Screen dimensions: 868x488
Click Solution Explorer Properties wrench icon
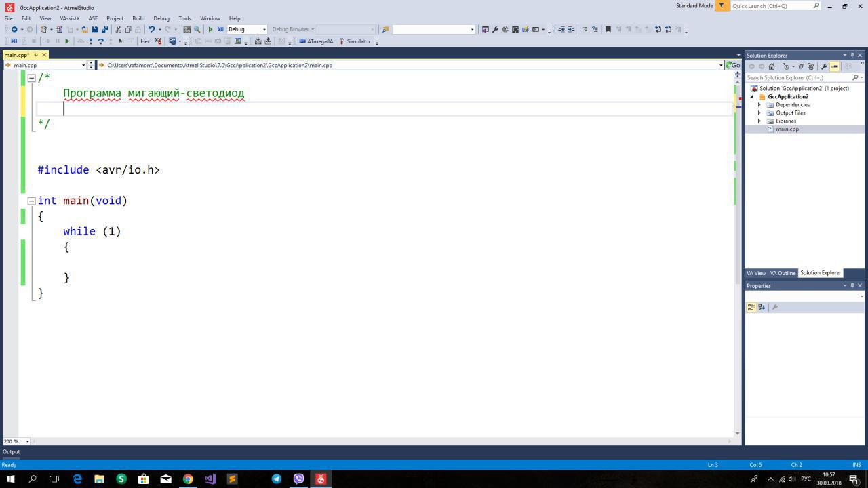(x=824, y=66)
